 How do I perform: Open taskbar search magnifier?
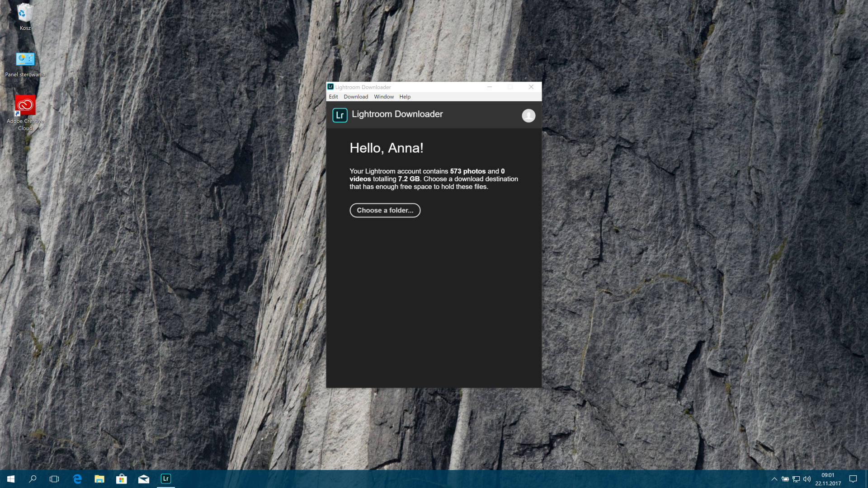pyautogui.click(x=33, y=479)
